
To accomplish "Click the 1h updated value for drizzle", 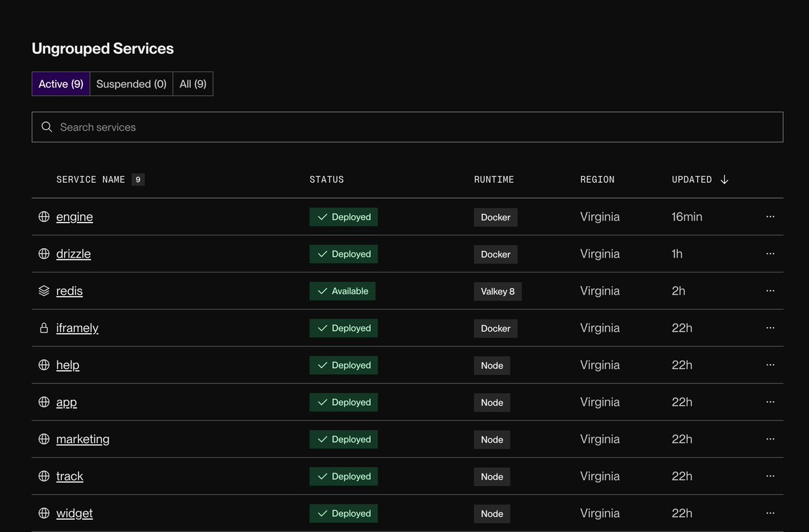I will tap(677, 254).
